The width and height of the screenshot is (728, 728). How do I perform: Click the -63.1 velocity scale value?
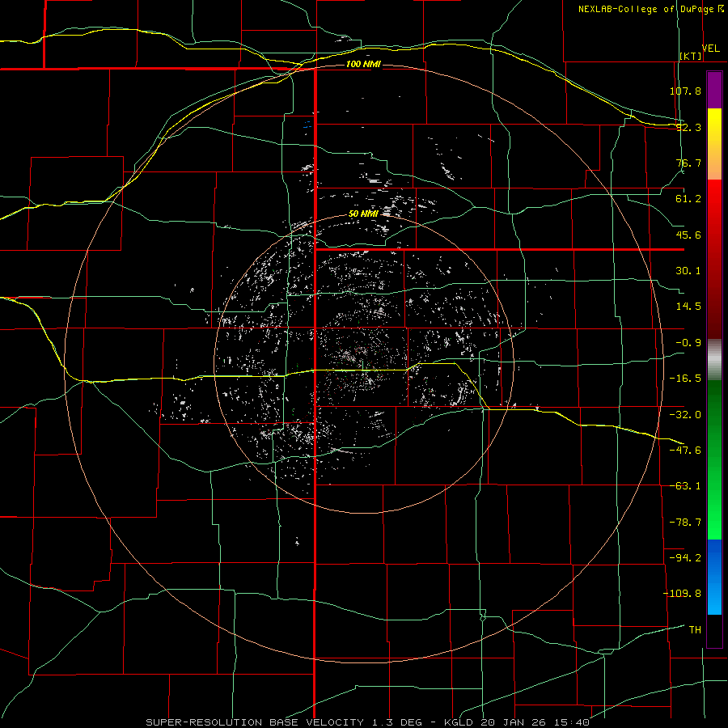[x=685, y=486]
